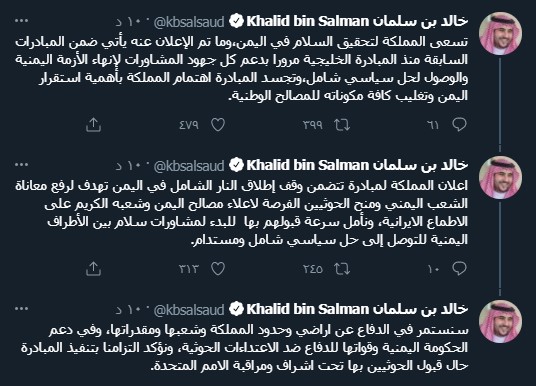Viewport: 536px width, 386px height.
Task: Open profile picture of the first tweet
Action: (x=500, y=34)
